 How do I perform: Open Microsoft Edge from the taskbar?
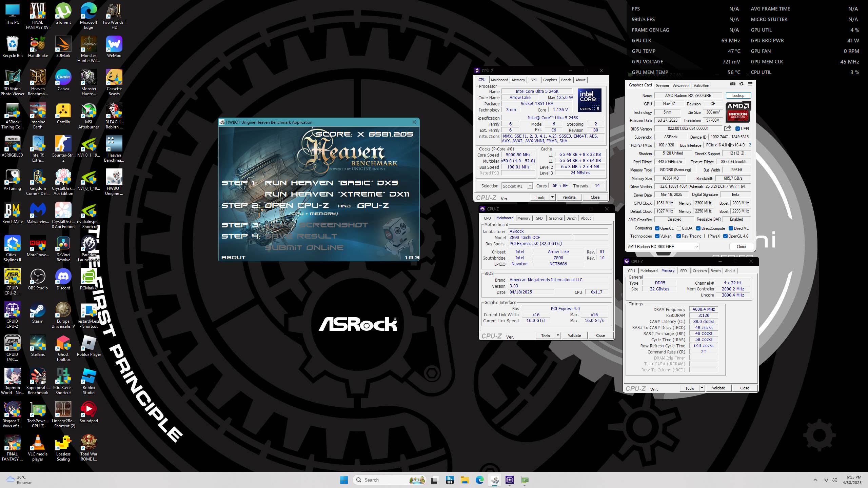(x=479, y=480)
